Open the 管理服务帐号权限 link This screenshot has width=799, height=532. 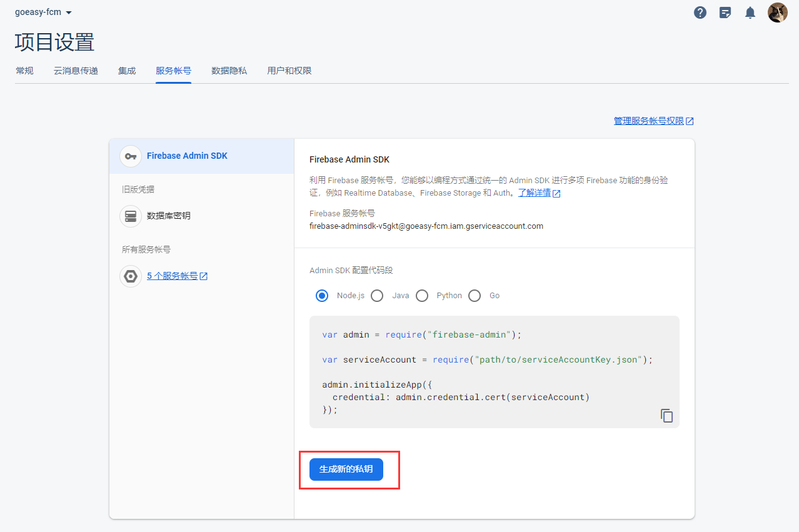(649, 121)
